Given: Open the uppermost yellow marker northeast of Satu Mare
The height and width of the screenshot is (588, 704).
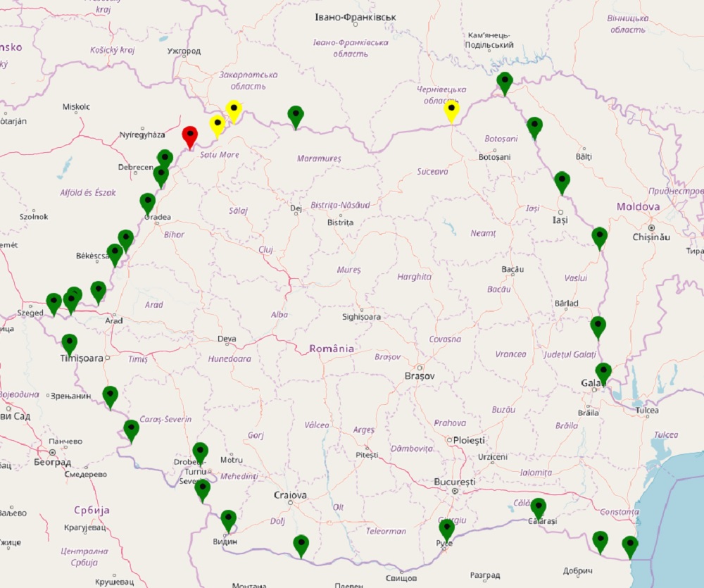Looking at the screenshot, I should tap(234, 110).
